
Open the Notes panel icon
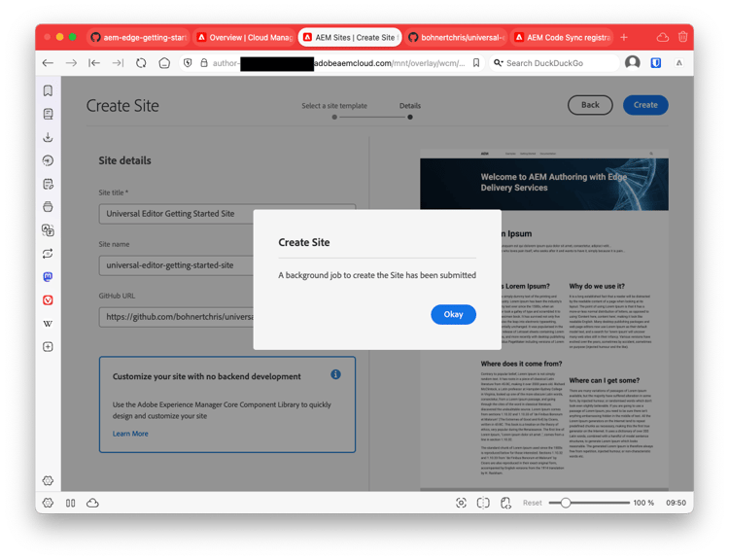pos(48,184)
